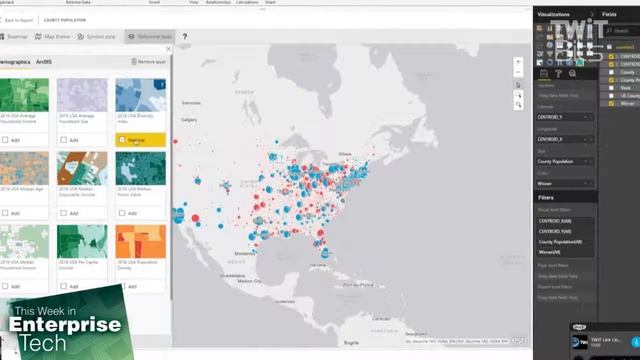Open the View menu
640x360 pixels.
(x=193, y=2)
